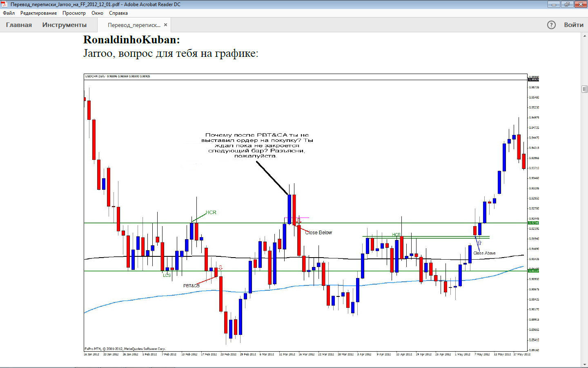The width and height of the screenshot is (588, 368).
Task: Click the chart question text starting "Почему после PBT&CA"
Action: coord(257,145)
